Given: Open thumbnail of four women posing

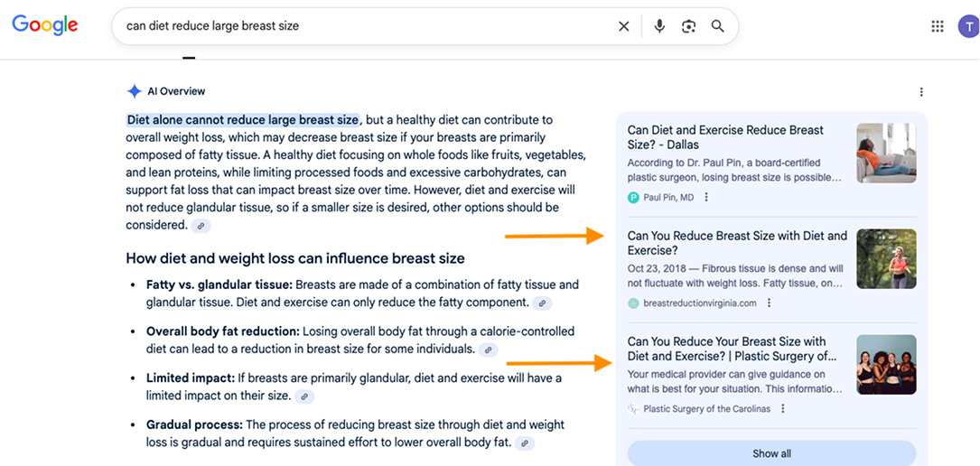Looking at the screenshot, I should (886, 365).
